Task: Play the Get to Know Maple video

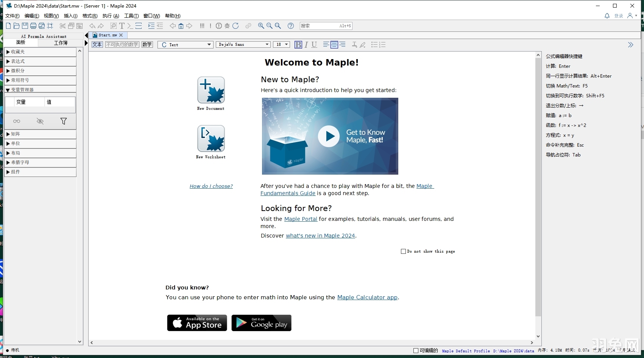Action: (329, 136)
